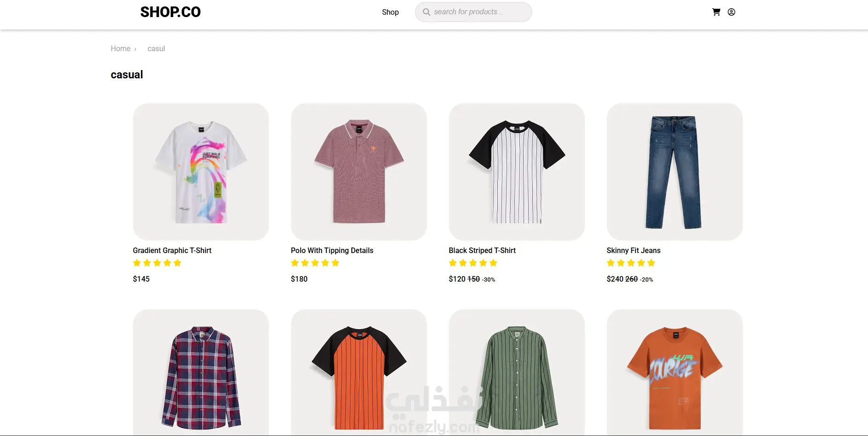Go to Home breadcrumb link
The height and width of the screenshot is (436, 868).
pyautogui.click(x=121, y=48)
